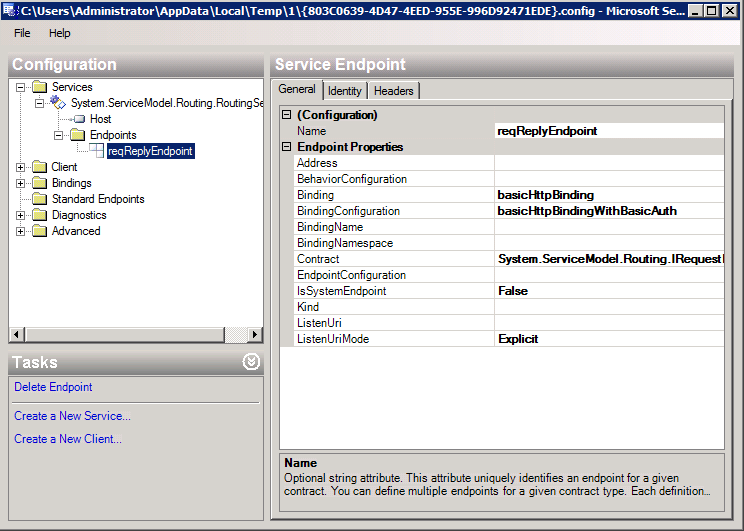Screen dimensions: 744x531
Task: Collapse the Endpoint Properties category
Action: (x=287, y=147)
